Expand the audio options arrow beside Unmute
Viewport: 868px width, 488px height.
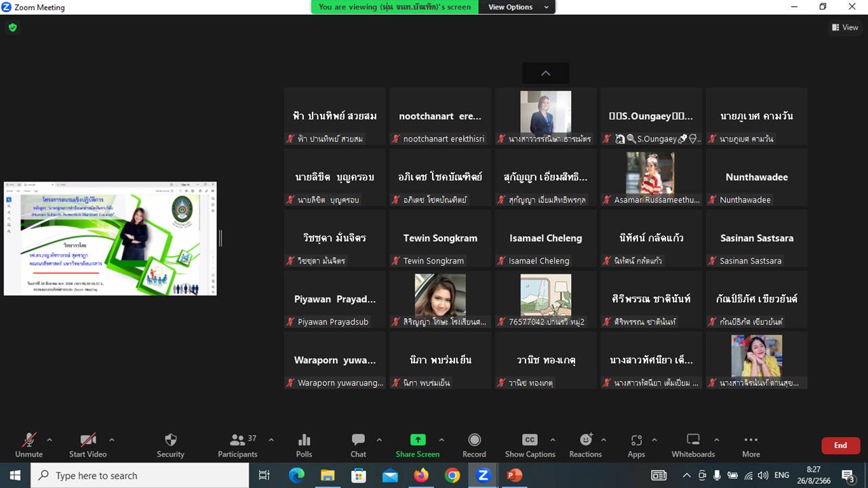49,440
